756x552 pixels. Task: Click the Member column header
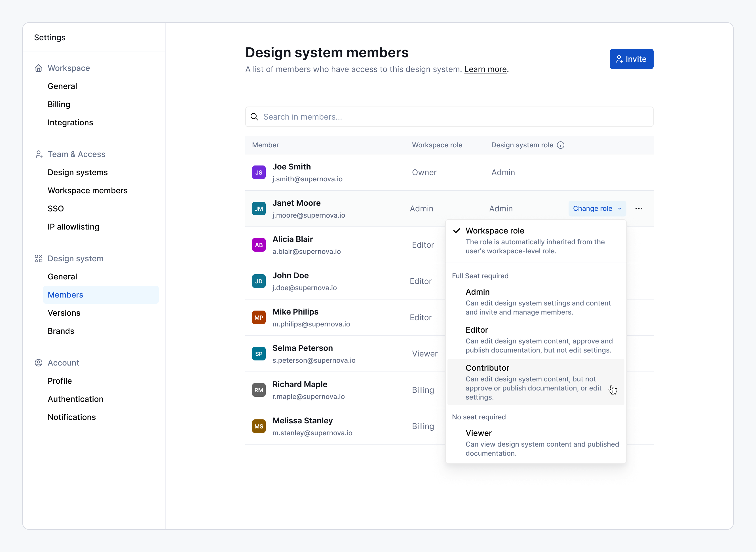[265, 145]
